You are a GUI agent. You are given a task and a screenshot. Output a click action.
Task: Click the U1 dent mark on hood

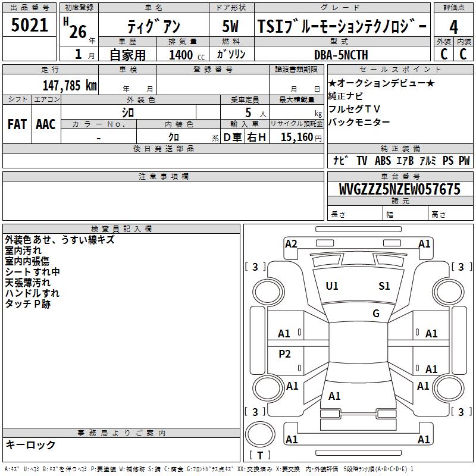point(332,286)
